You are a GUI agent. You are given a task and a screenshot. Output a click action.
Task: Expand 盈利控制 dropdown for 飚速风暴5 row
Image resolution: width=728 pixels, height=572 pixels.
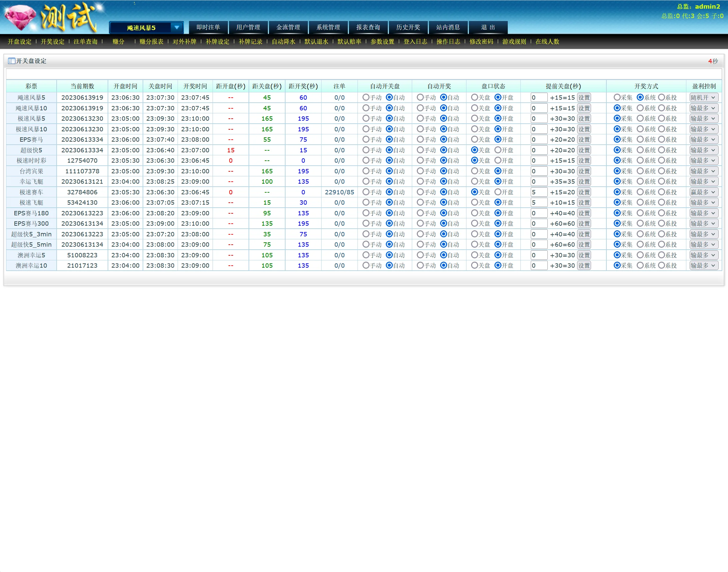click(703, 97)
